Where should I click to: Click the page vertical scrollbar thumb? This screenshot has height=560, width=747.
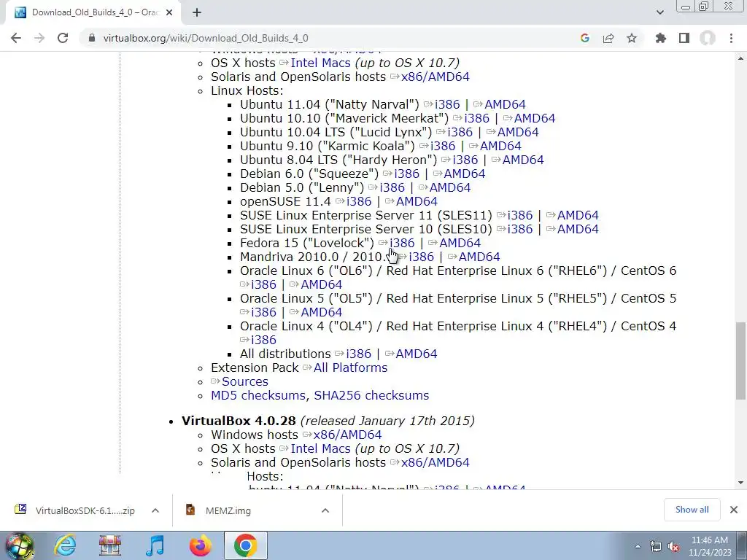coord(740,361)
